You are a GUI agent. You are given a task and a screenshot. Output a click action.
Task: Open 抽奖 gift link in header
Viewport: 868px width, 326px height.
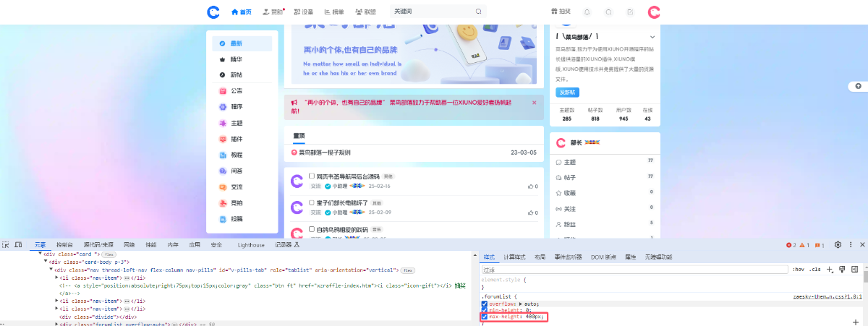pos(561,12)
